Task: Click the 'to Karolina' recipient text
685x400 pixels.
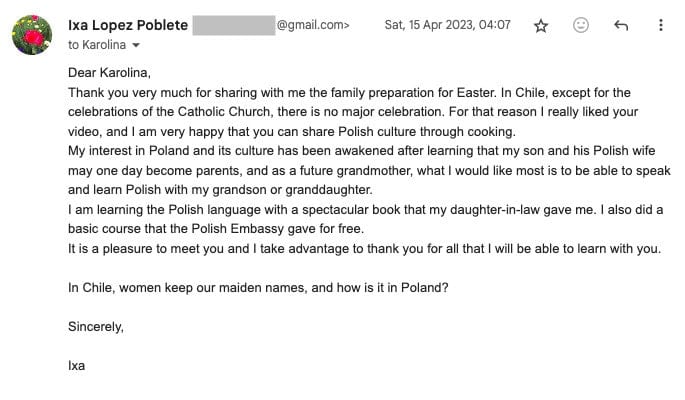Action: tap(97, 45)
